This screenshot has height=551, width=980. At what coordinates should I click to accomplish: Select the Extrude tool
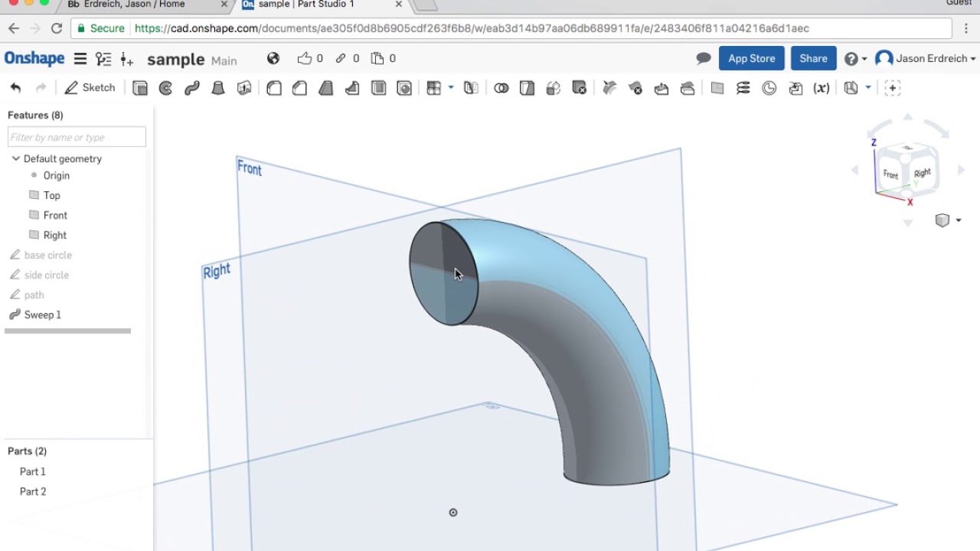click(139, 88)
